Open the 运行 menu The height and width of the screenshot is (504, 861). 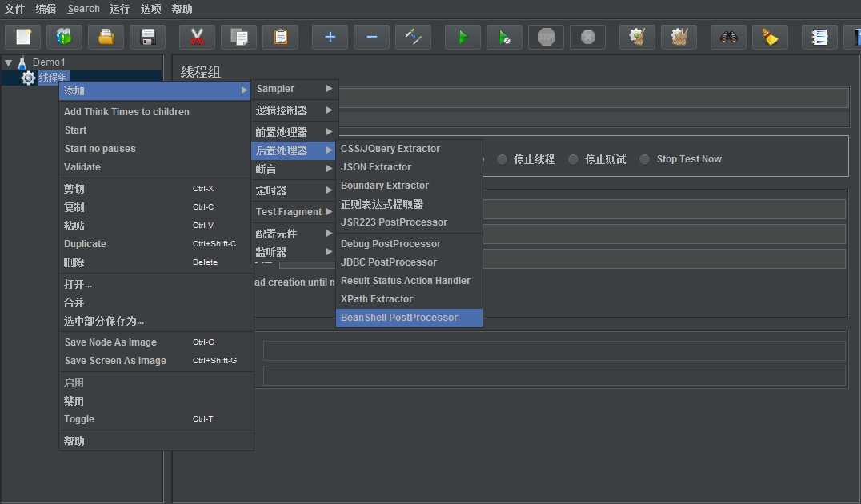119,9
